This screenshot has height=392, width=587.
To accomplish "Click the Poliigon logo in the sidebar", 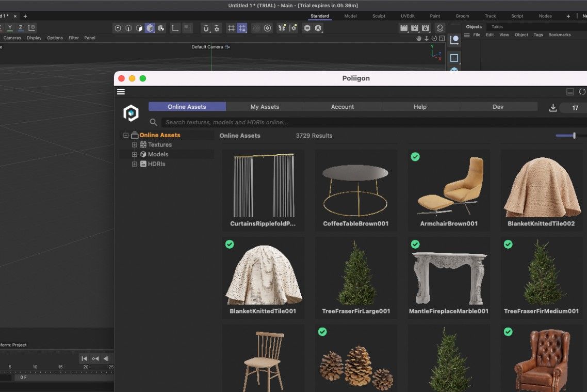I will [x=131, y=113].
